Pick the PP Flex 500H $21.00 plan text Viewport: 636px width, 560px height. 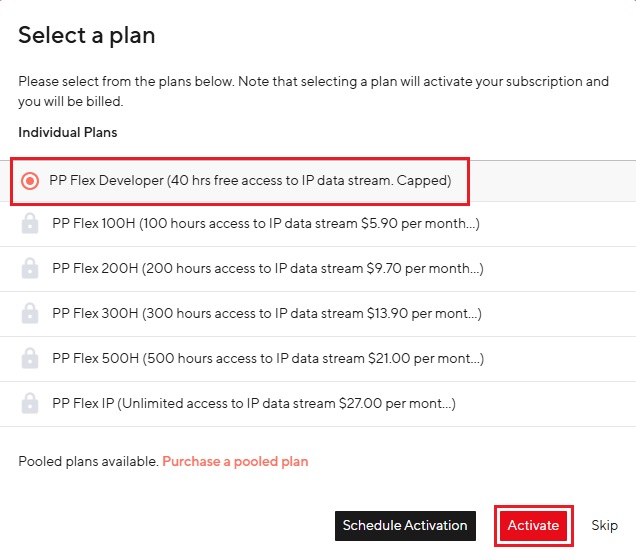267,359
